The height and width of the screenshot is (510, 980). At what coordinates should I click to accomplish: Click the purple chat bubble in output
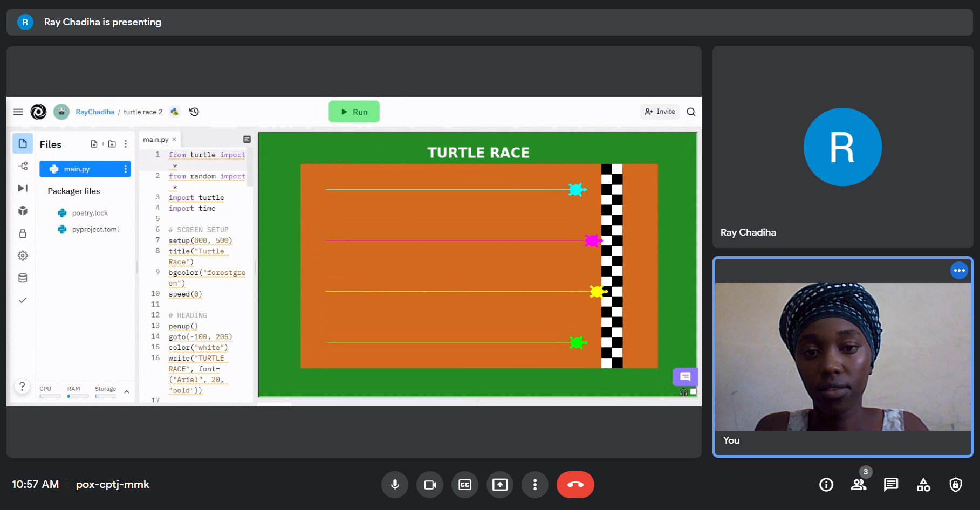(x=686, y=377)
